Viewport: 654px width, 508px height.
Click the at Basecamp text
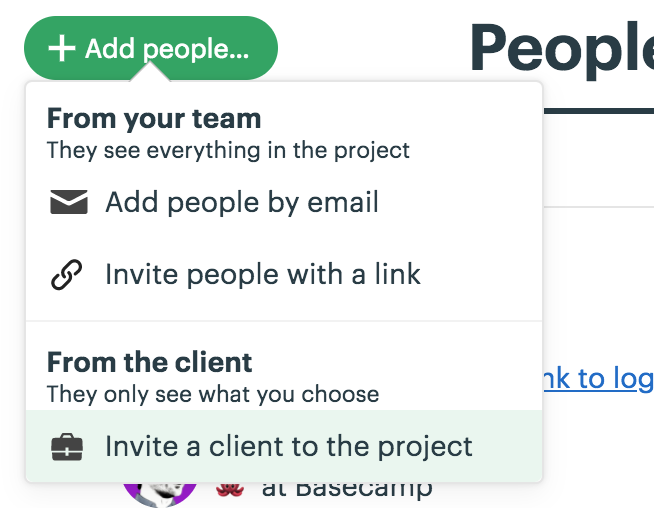(x=347, y=489)
